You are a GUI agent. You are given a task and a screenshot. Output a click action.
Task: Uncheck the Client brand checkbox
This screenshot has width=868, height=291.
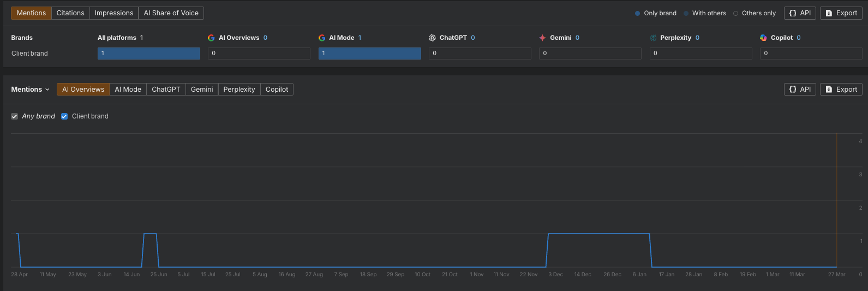[x=64, y=116]
